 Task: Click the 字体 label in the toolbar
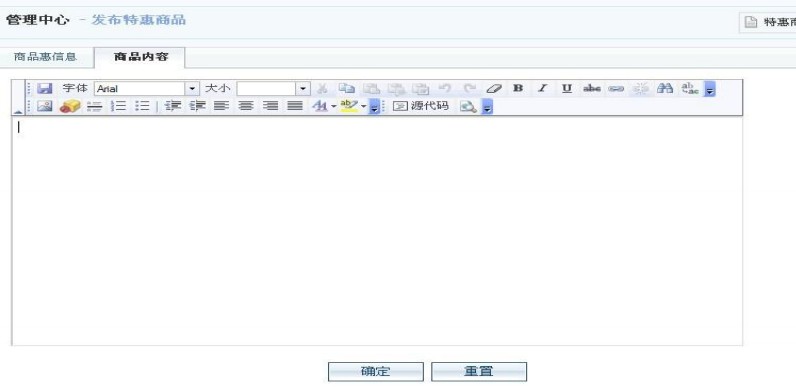click(75, 88)
